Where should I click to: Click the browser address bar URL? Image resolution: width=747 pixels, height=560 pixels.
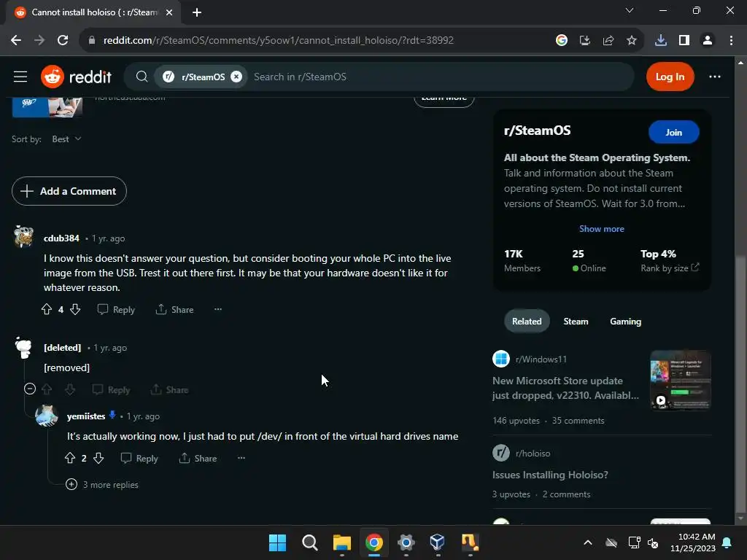[278, 41]
